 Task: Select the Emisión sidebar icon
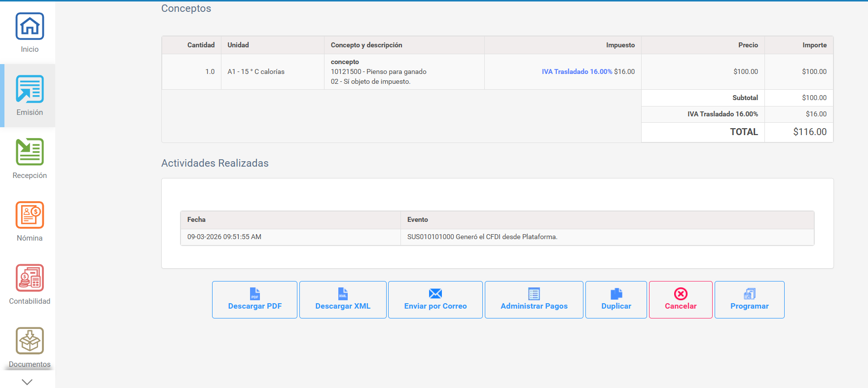click(x=30, y=90)
